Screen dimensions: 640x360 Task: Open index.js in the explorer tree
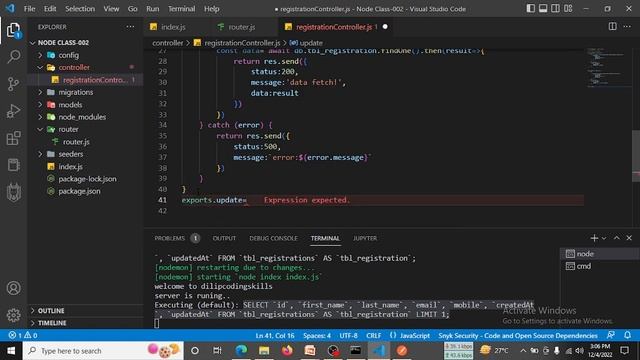point(70,167)
